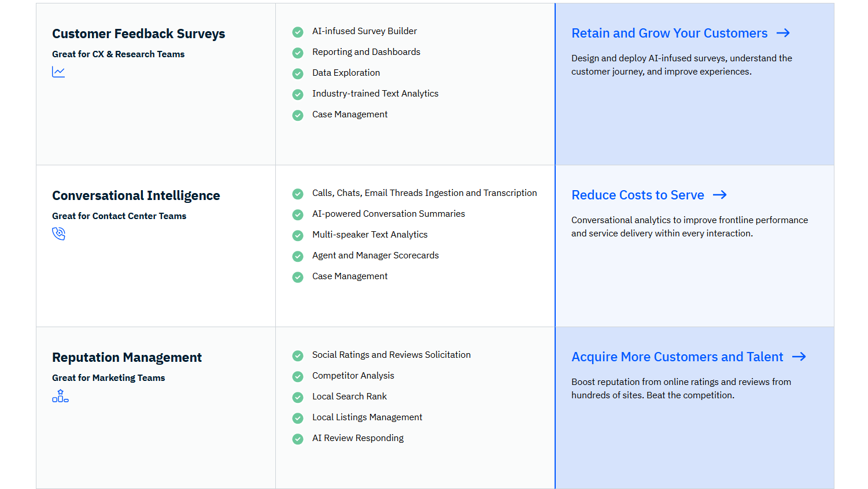Click the Social Ratings and Reviews Solicitation text
This screenshot has height=489, width=868.
(x=391, y=355)
